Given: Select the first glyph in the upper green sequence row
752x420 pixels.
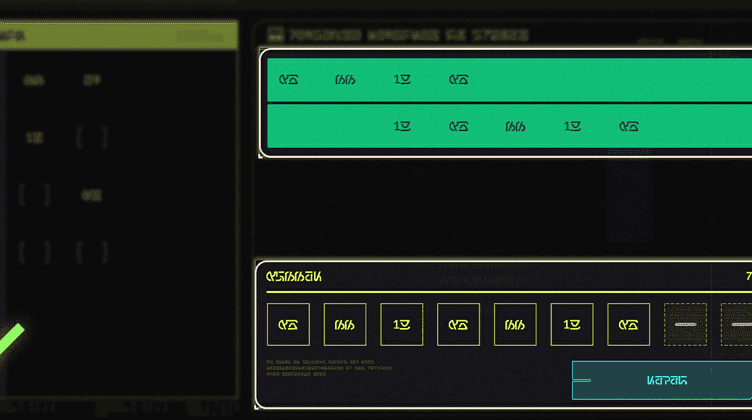Looking at the screenshot, I should coord(289,80).
